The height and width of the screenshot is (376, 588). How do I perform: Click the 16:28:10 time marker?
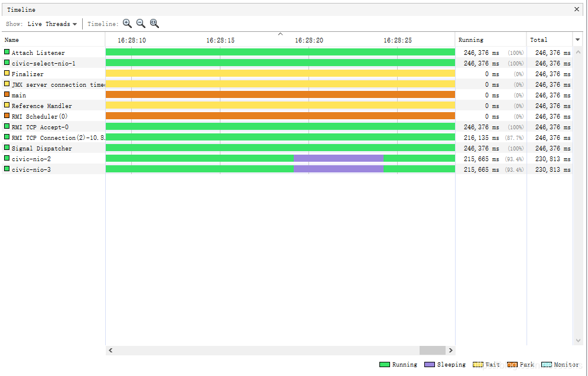[x=132, y=40]
